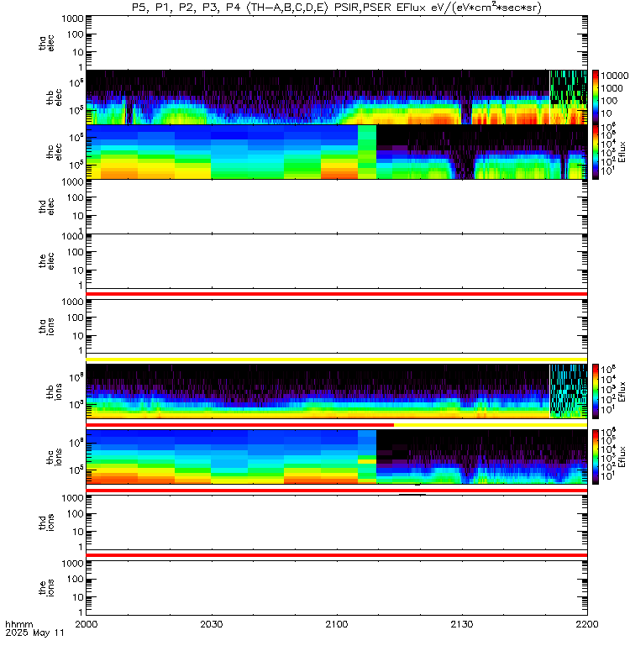
Task: Click the '10' tick label on tha ions axis
Action: click(77, 336)
